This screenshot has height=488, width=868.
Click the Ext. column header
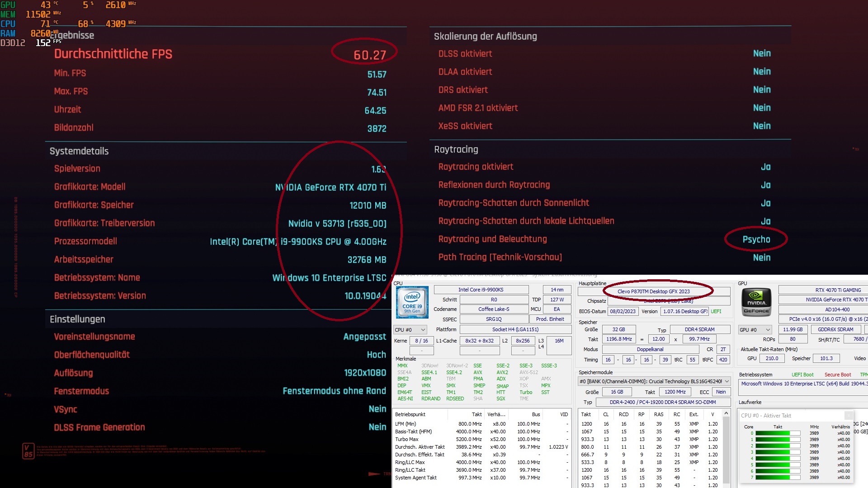(x=693, y=414)
